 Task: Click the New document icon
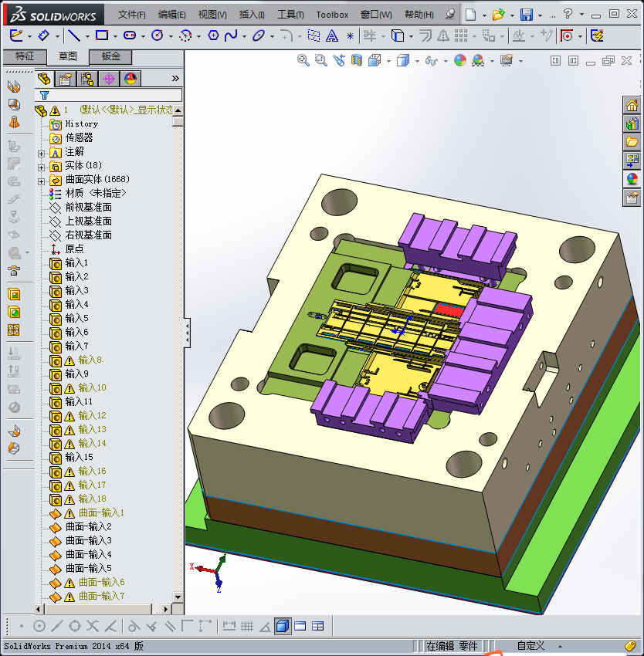click(471, 15)
